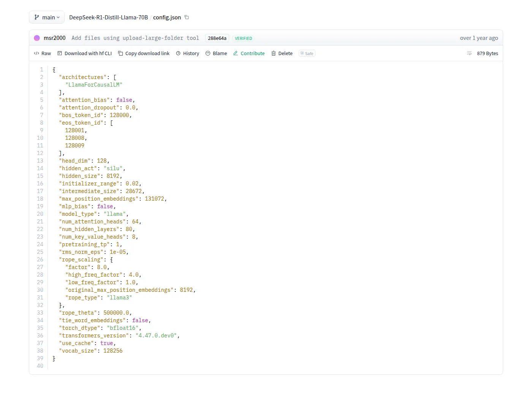Click the VERIFIED badge
This screenshot has height=399, width=532.
point(243,38)
